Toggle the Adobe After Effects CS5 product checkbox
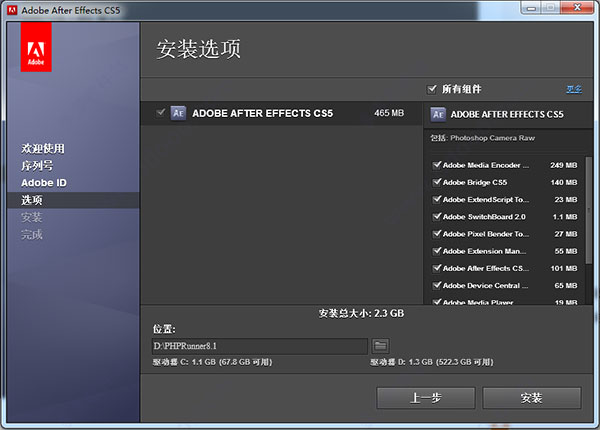The image size is (600, 430). click(161, 112)
